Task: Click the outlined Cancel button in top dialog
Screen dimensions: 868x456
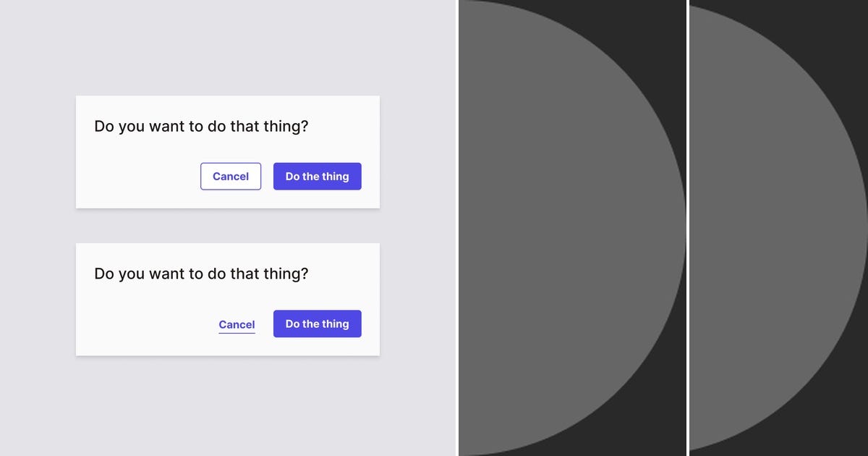Action: [231, 176]
